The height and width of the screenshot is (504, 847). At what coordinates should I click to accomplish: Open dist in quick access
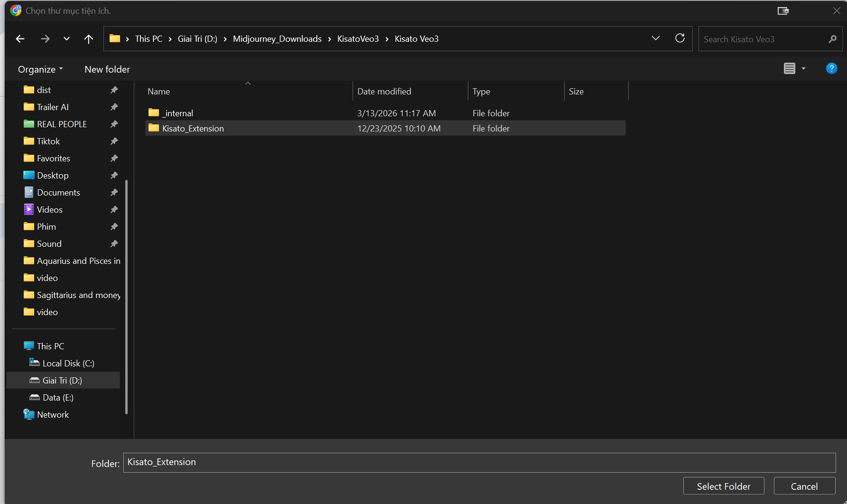pyautogui.click(x=44, y=90)
